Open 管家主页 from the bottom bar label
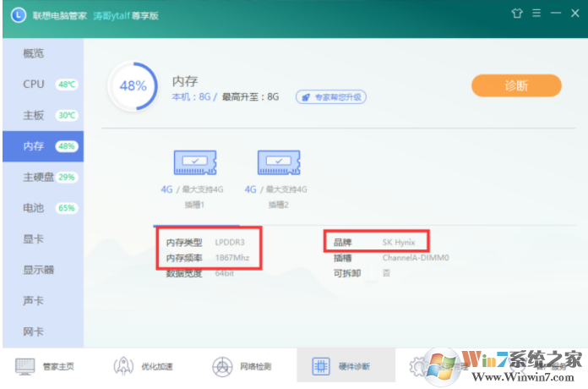 [58, 366]
